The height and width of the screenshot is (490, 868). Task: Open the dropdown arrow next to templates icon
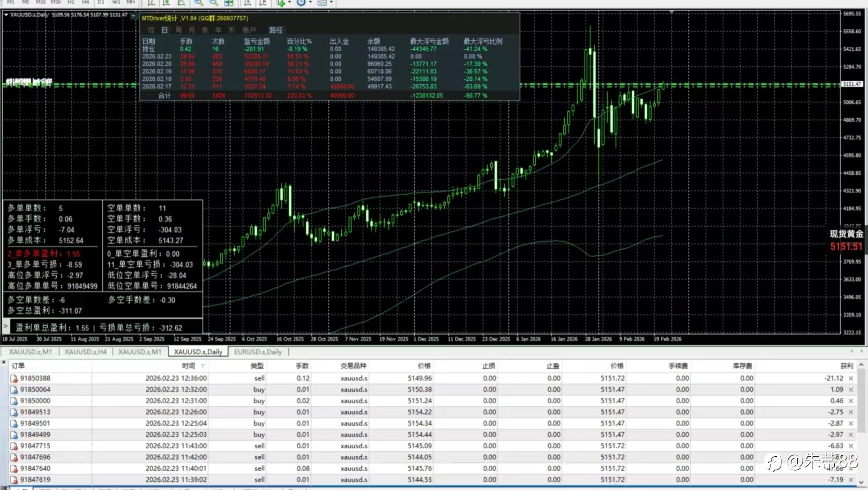(x=331, y=2)
